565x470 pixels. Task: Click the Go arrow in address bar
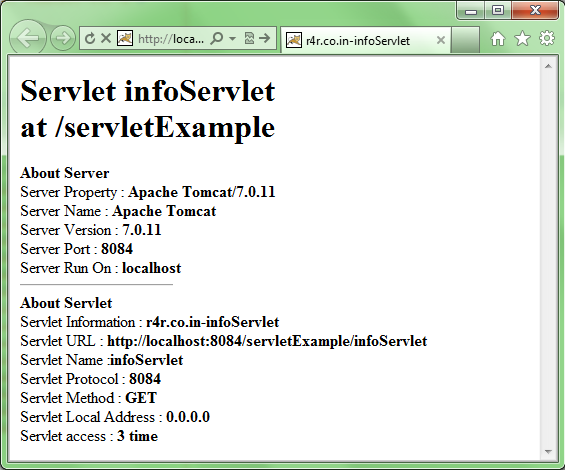[x=265, y=38]
